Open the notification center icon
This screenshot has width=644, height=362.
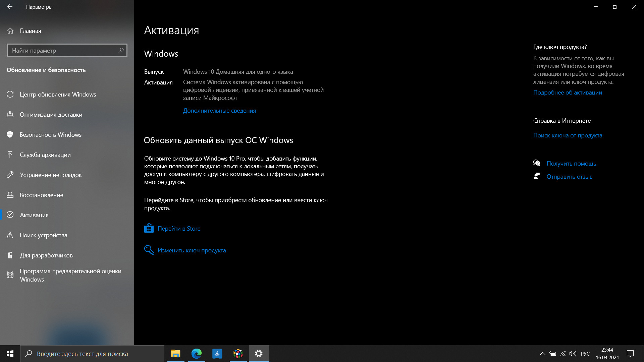[x=630, y=354]
